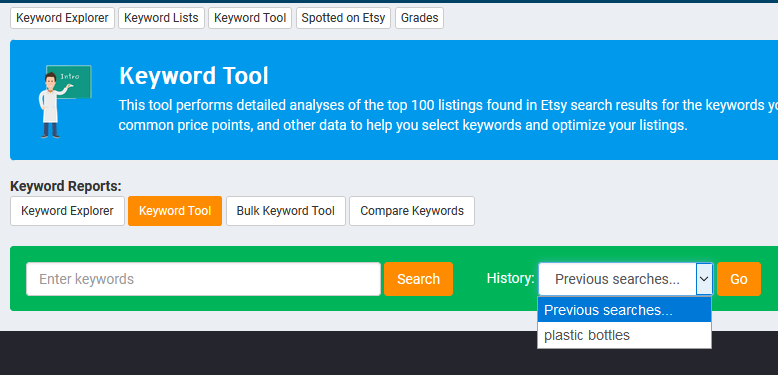Open Keyword Lists tab

161,18
